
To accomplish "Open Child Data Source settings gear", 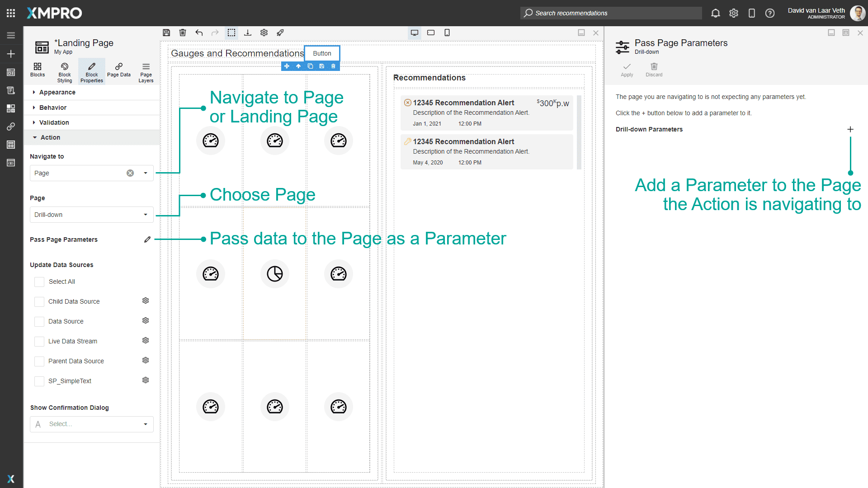I will 146,301.
